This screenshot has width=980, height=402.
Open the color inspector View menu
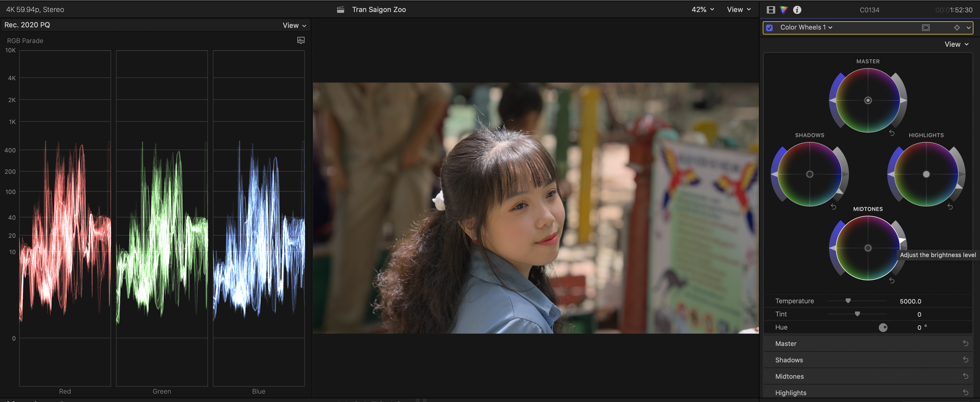pos(956,45)
